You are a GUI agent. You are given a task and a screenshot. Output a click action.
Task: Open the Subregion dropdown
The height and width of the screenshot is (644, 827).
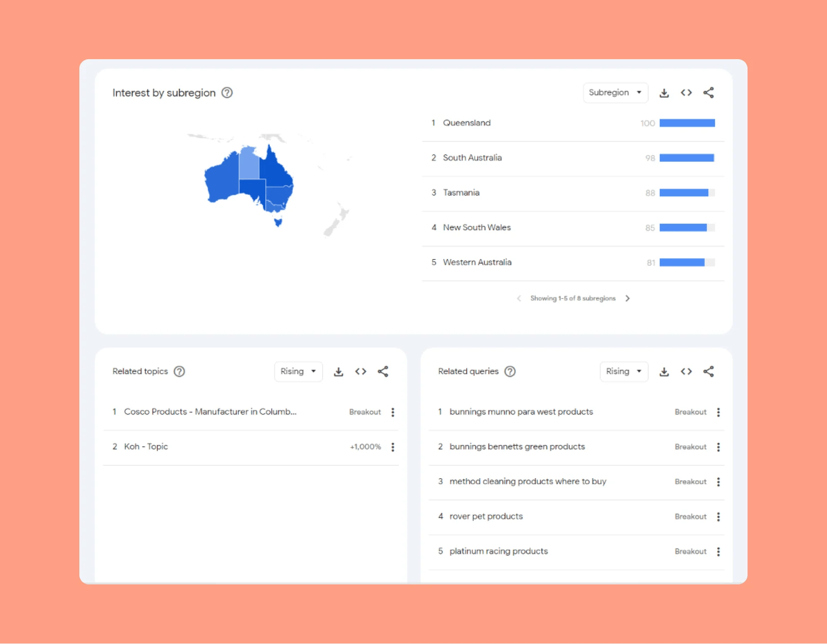click(615, 93)
